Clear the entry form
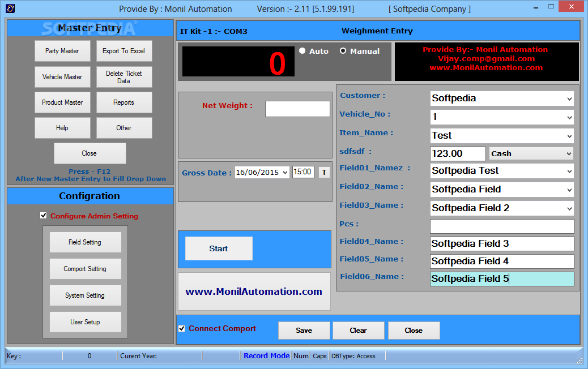Screen dimensions: 588x369 (x=358, y=331)
